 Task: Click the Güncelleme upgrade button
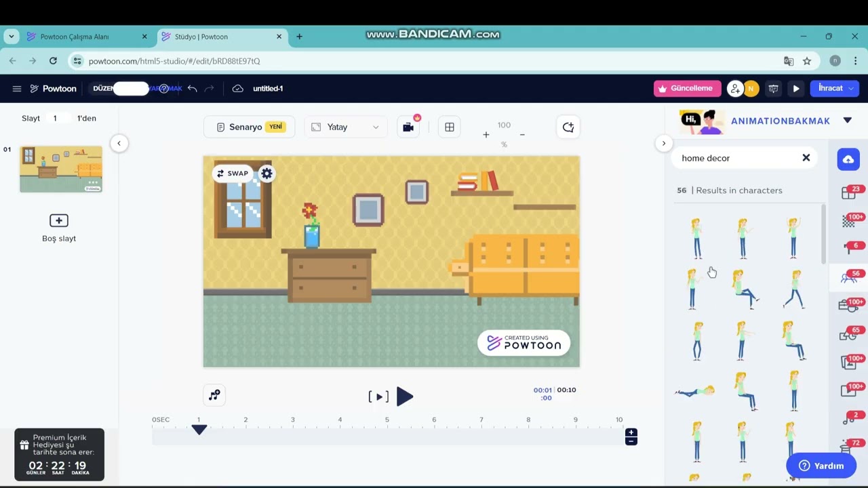tap(688, 89)
